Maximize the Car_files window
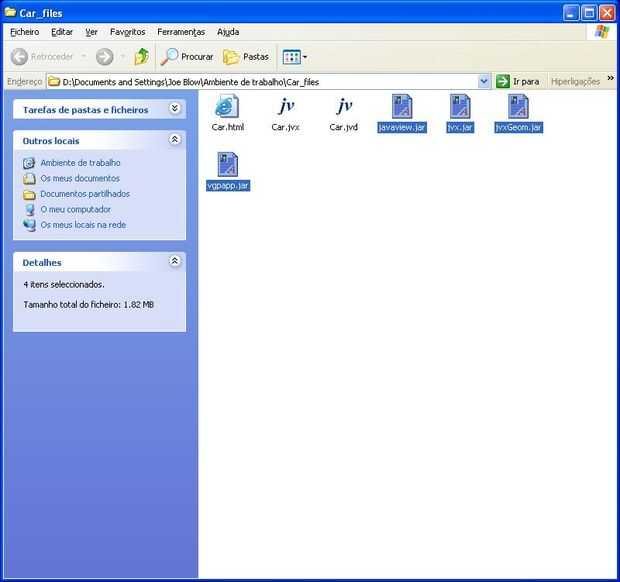Viewport: 620px width, 582px height. tap(589, 13)
